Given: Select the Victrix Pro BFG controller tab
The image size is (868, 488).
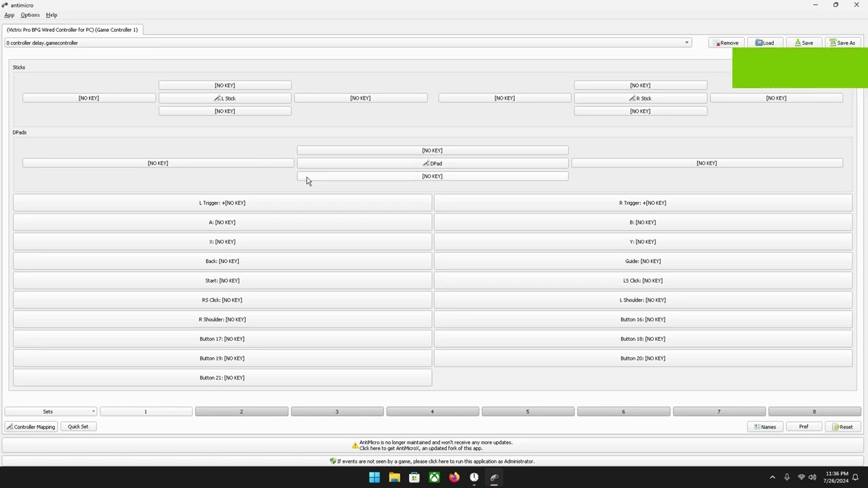Looking at the screenshot, I should pyautogui.click(x=72, y=30).
